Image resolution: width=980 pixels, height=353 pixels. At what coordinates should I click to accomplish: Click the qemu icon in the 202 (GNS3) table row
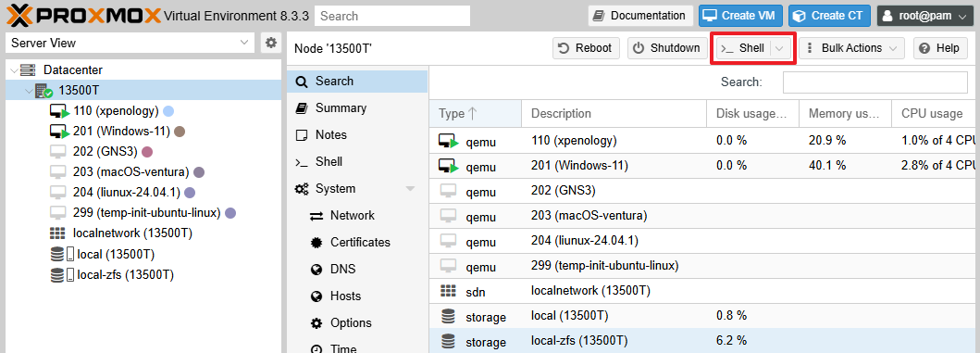point(448,191)
